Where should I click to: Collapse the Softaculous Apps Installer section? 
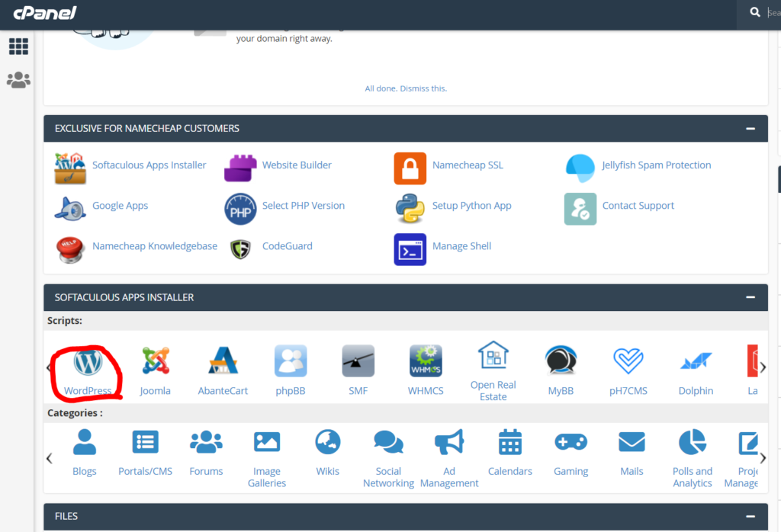click(750, 297)
